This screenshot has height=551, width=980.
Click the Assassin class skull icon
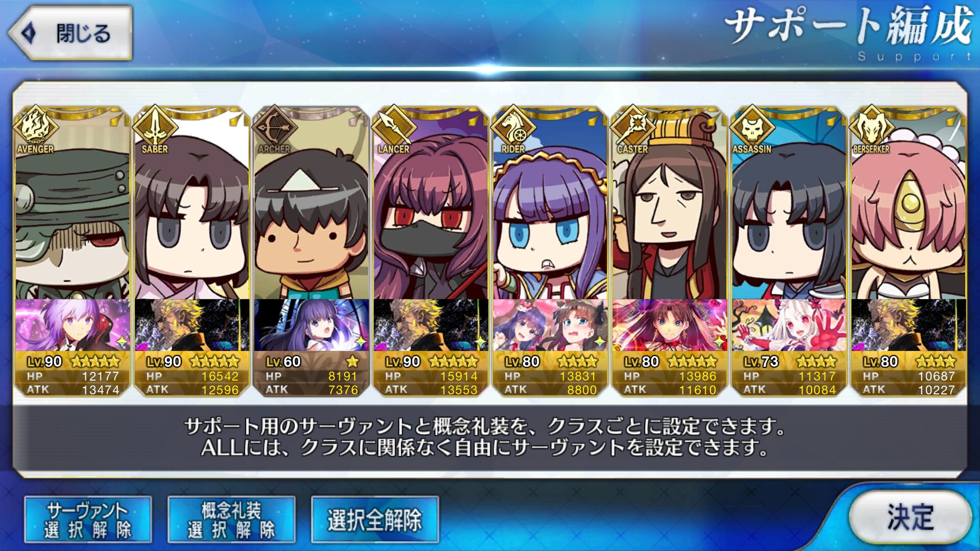click(x=752, y=126)
